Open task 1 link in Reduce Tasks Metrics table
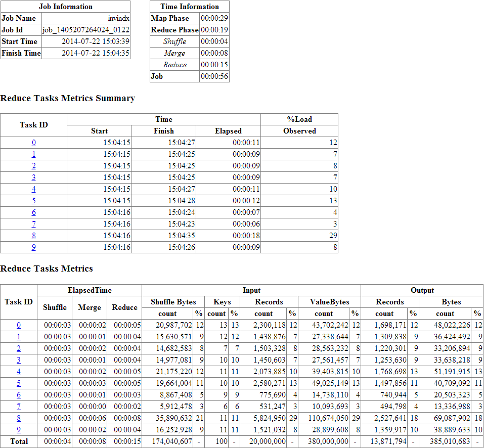 coord(19,337)
